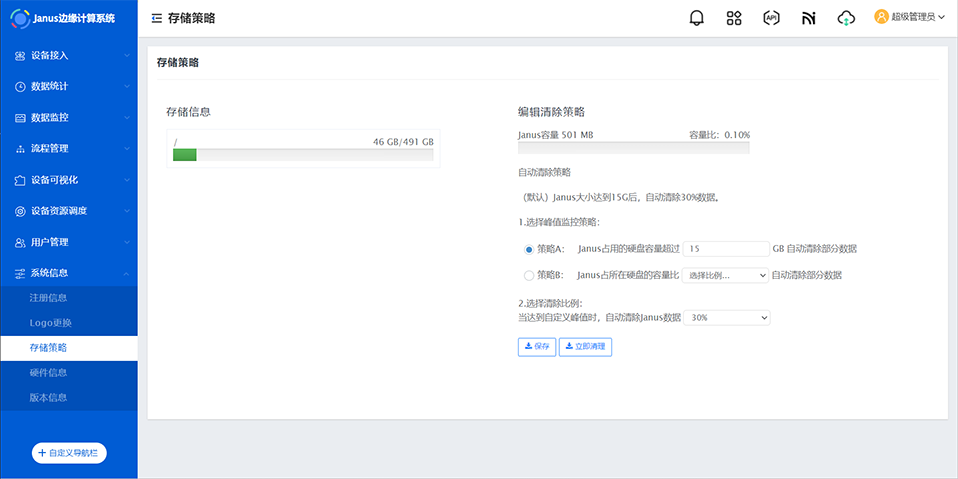Click the Janus logo icon
The image size is (958, 479).
coord(20,18)
